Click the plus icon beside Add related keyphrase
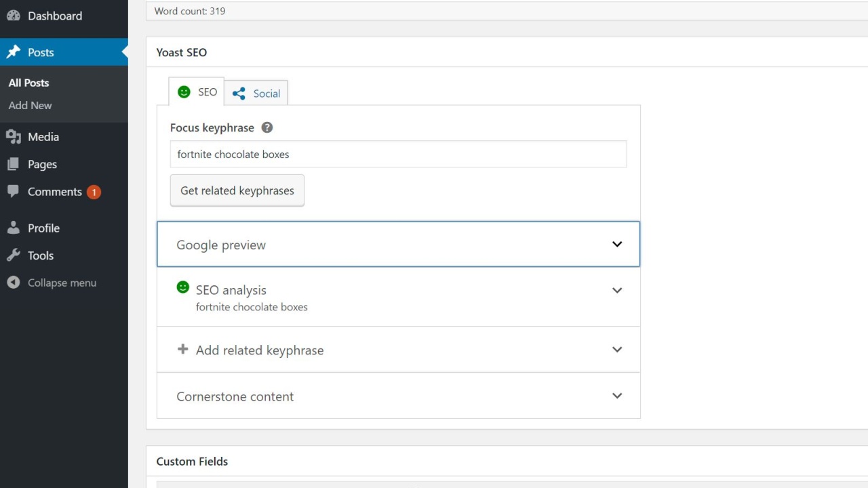The width and height of the screenshot is (868, 488). (x=182, y=350)
